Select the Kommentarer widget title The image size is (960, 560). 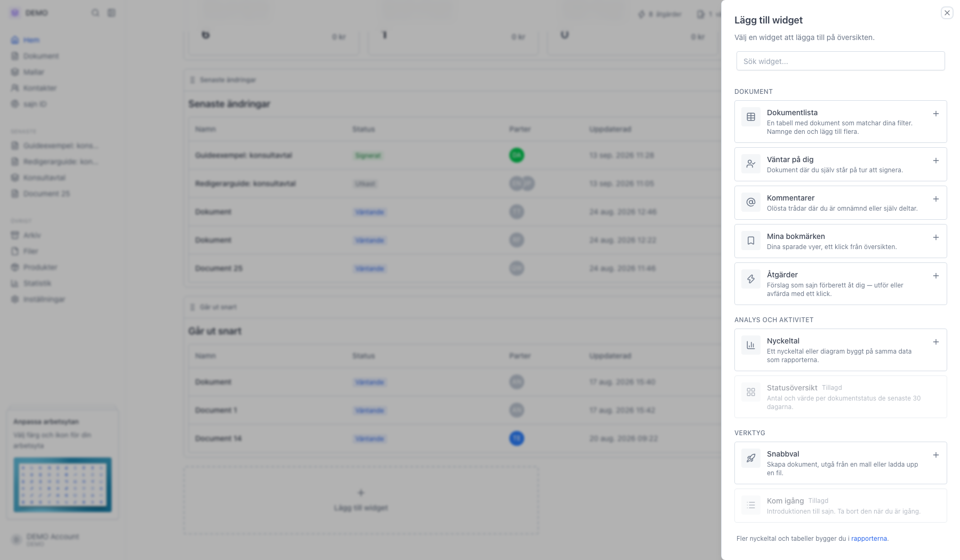pyautogui.click(x=790, y=198)
